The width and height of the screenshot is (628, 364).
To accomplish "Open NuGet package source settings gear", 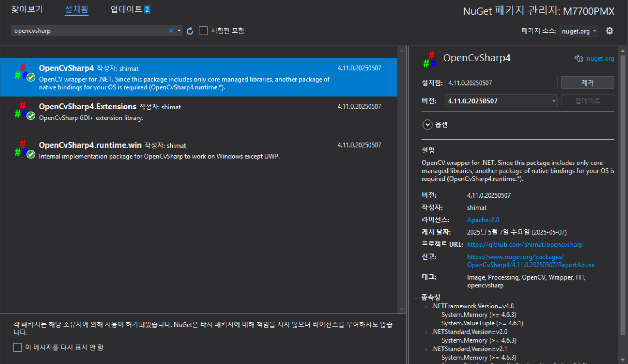I will pos(609,31).
